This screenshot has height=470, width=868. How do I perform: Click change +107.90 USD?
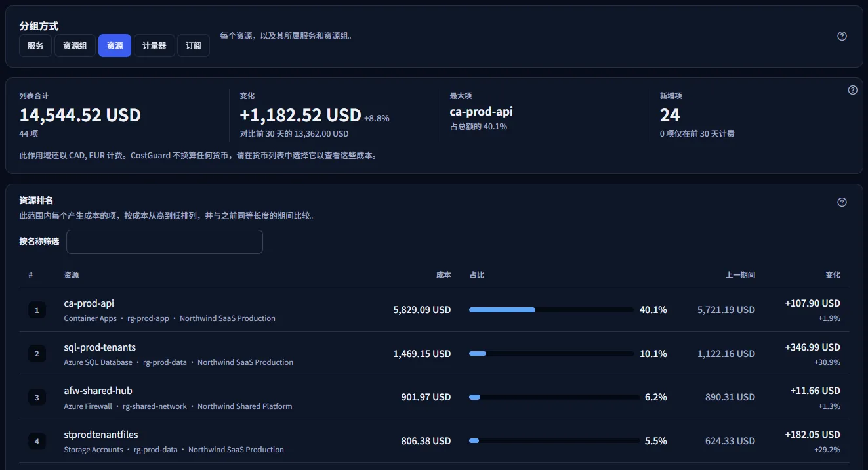click(812, 303)
